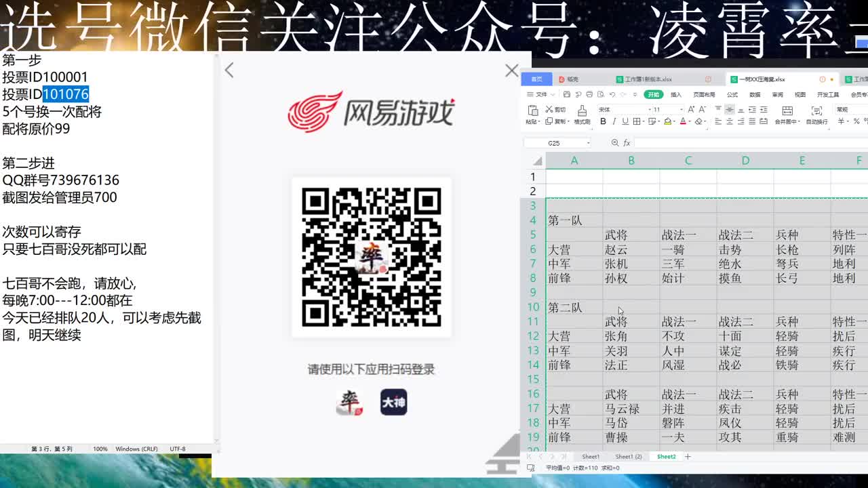Switch to 工作簿1新版本.xlsx tab
This screenshot has height=488, width=868.
coord(648,79)
